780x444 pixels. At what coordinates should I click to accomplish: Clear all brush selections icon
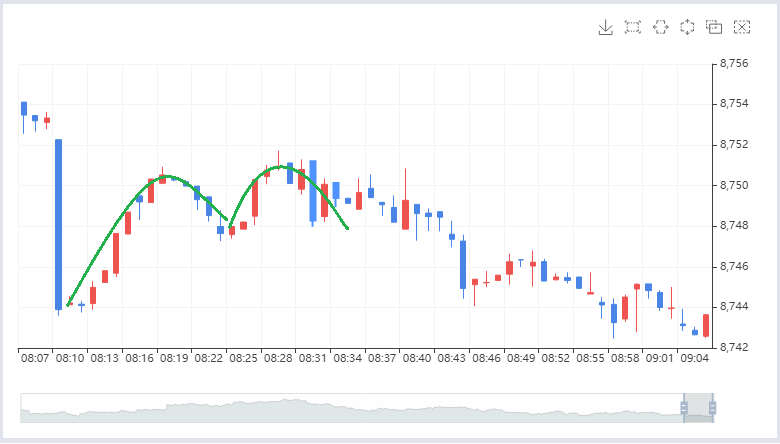tap(742, 27)
